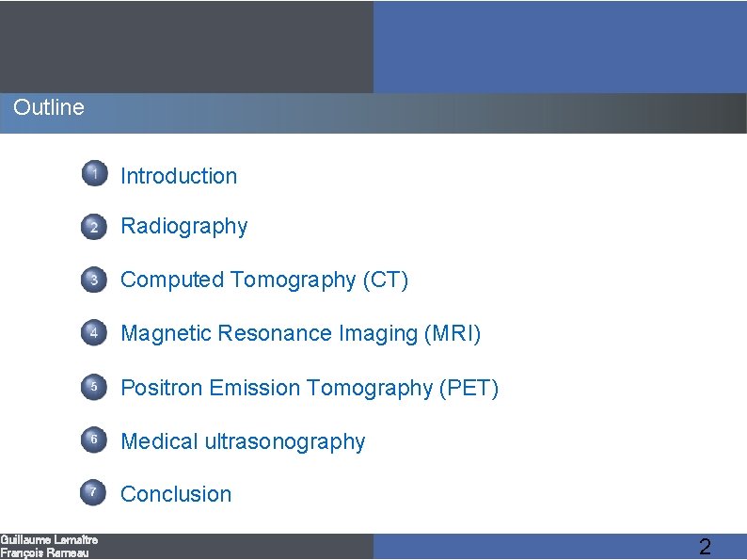Click the number 4 bullet ball

tap(94, 332)
